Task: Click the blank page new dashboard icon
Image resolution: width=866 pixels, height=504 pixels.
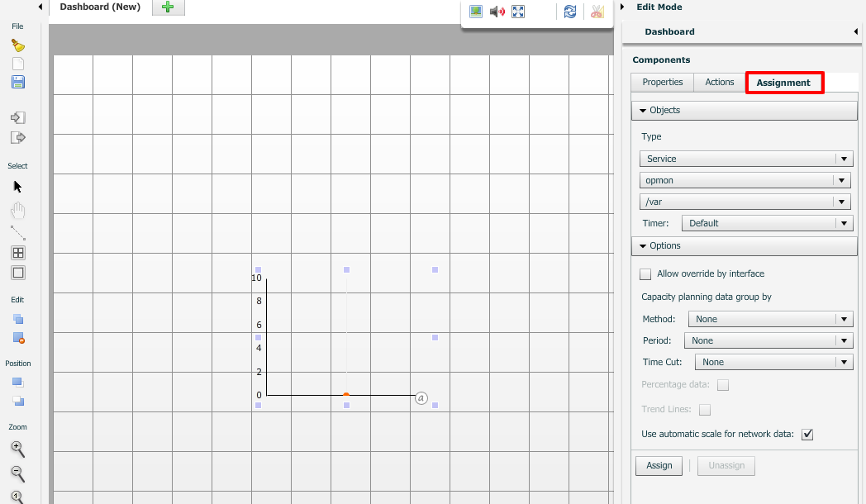Action: pyautogui.click(x=17, y=64)
